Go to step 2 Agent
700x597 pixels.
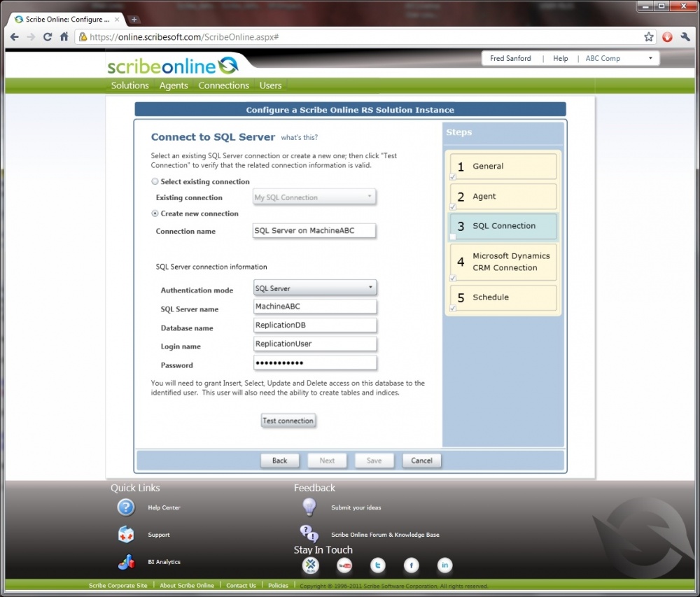click(503, 197)
